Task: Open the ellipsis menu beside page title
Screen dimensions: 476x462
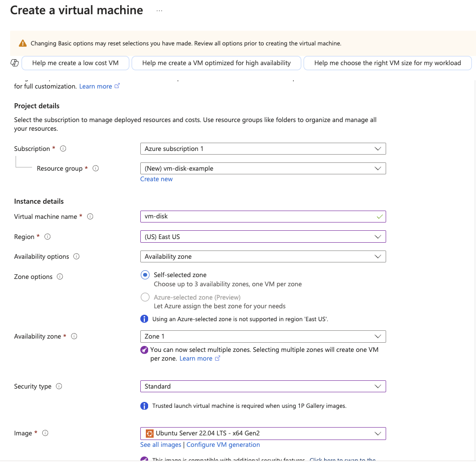Action: (160, 11)
